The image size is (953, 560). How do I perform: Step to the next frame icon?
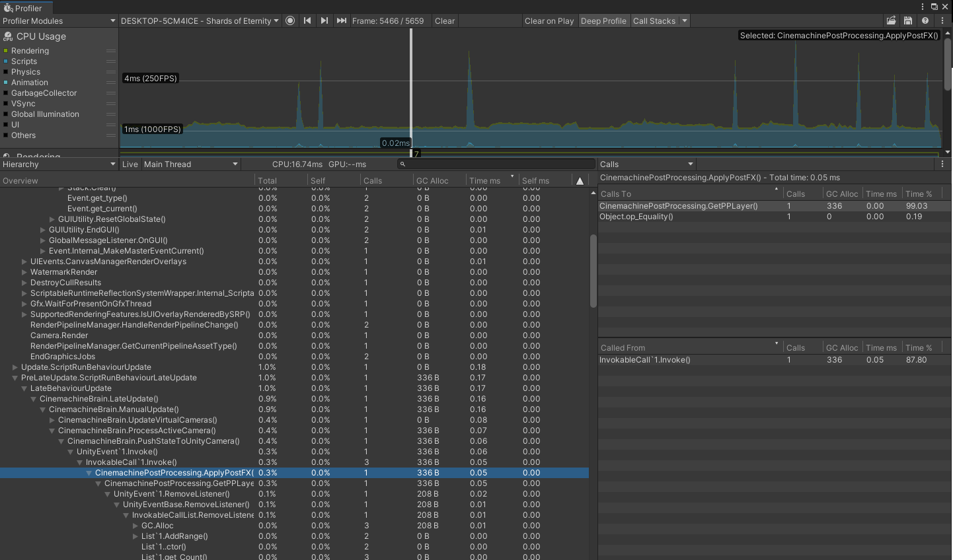coord(324,20)
